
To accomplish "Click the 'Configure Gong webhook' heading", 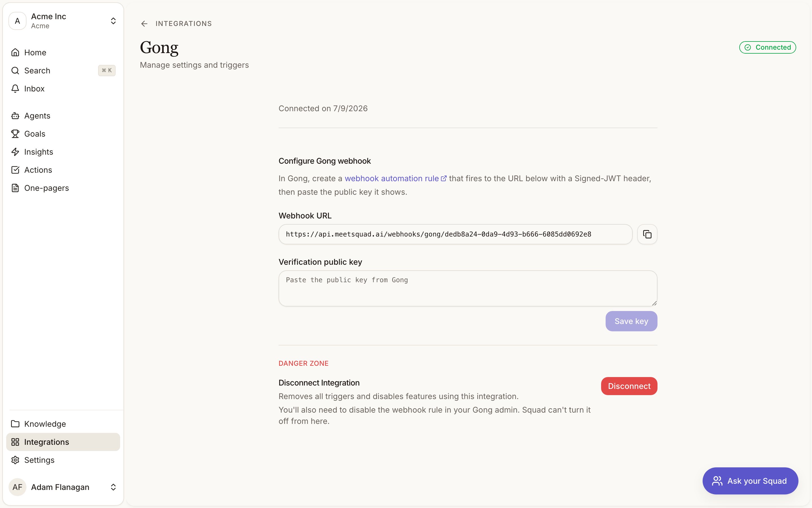I will coord(325,161).
